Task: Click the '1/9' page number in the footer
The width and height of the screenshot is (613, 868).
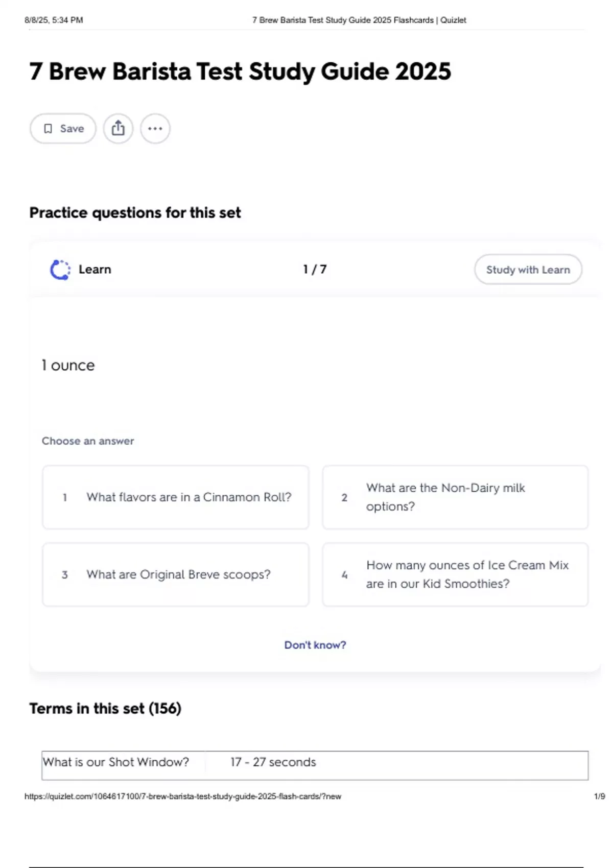Action: click(599, 797)
